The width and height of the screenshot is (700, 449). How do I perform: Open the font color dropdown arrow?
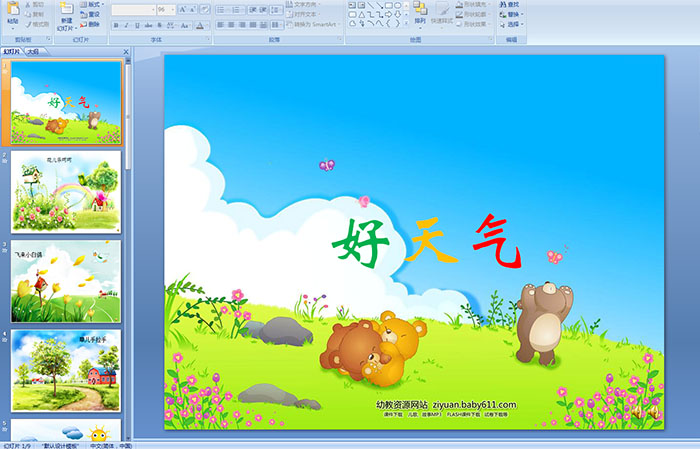(207, 25)
